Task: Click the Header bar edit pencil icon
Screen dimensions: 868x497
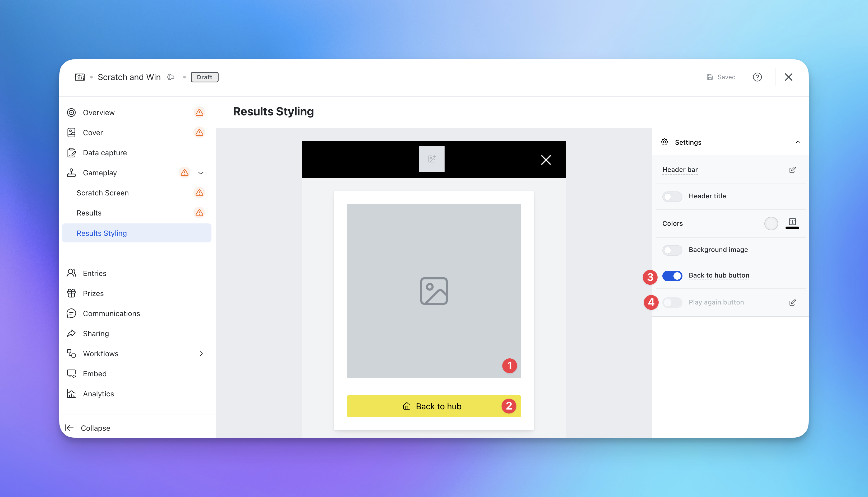Action: coord(792,170)
